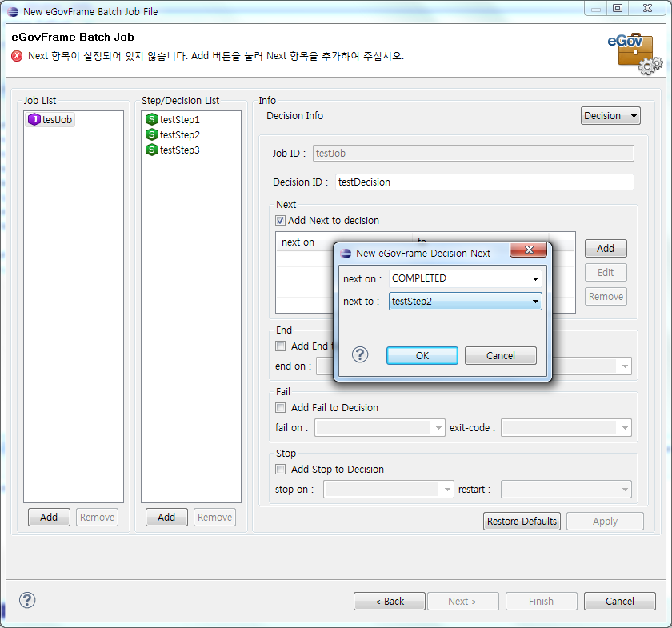Click the J icon beside testJob

pos(34,119)
